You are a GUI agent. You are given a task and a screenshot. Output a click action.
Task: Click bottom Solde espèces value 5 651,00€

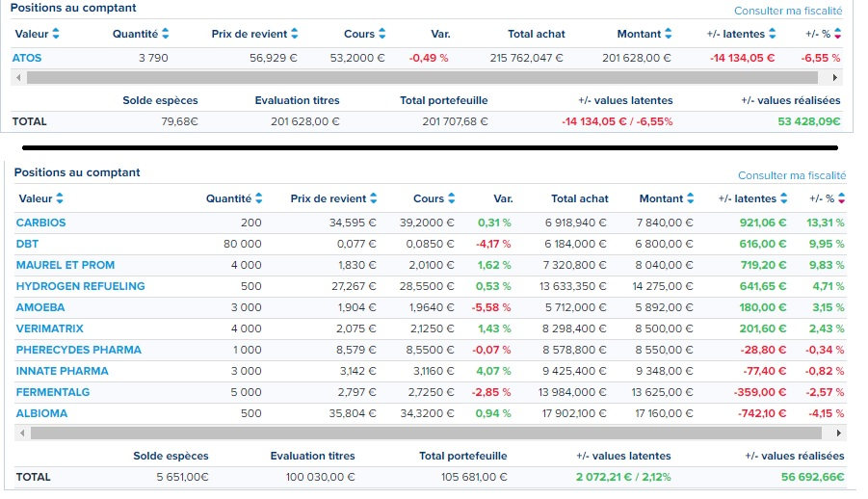tap(182, 477)
